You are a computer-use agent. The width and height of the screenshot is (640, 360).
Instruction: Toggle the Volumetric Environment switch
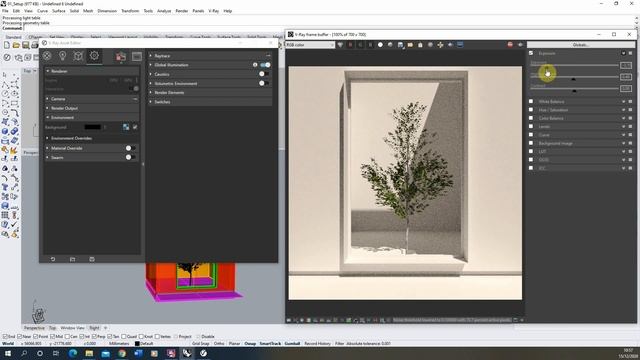pyautogui.click(x=264, y=83)
